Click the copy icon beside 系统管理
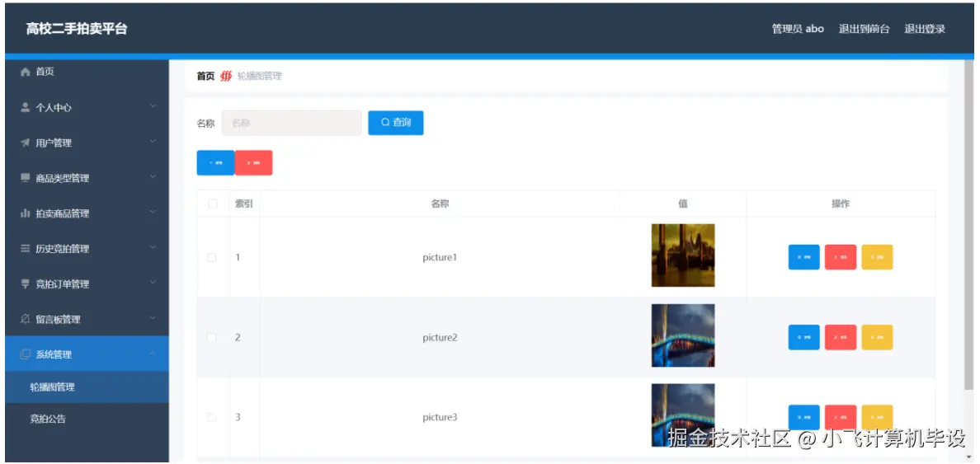This screenshot has height=464, width=980. 25,354
